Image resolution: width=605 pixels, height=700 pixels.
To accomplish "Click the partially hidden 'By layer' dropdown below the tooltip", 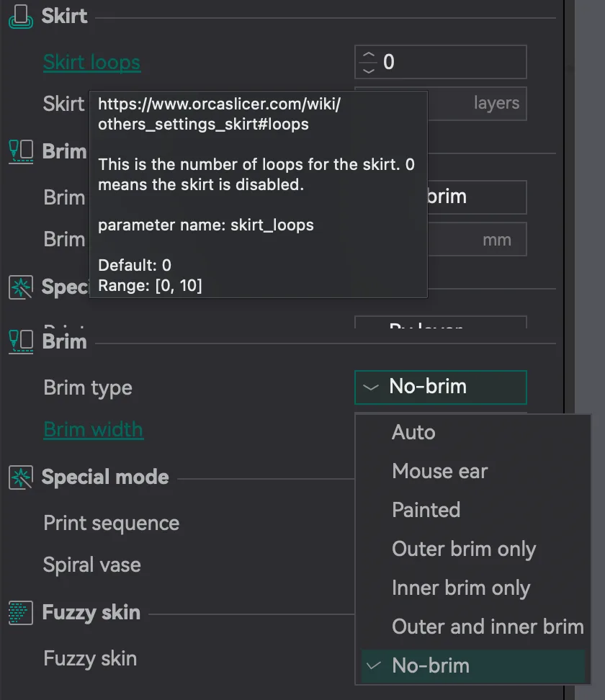I will click(441, 323).
